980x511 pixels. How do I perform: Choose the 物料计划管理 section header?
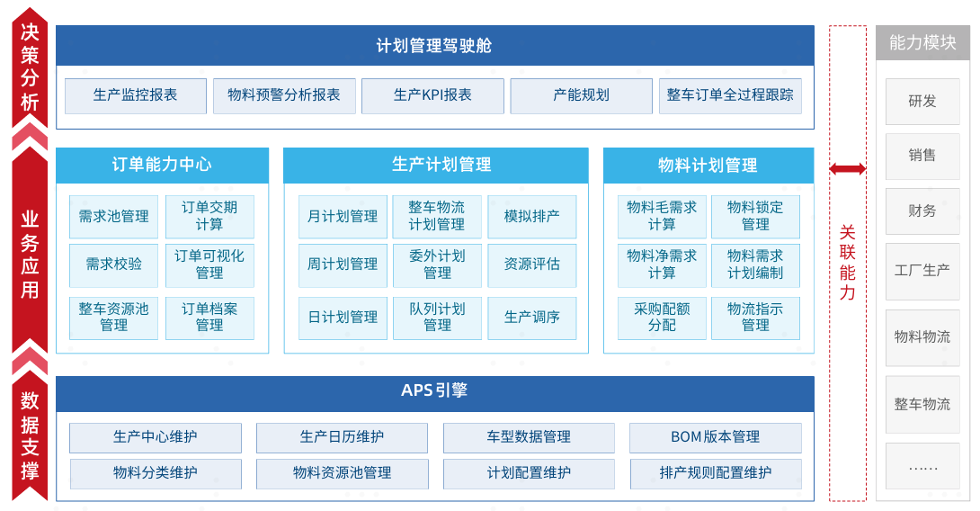[708, 165]
